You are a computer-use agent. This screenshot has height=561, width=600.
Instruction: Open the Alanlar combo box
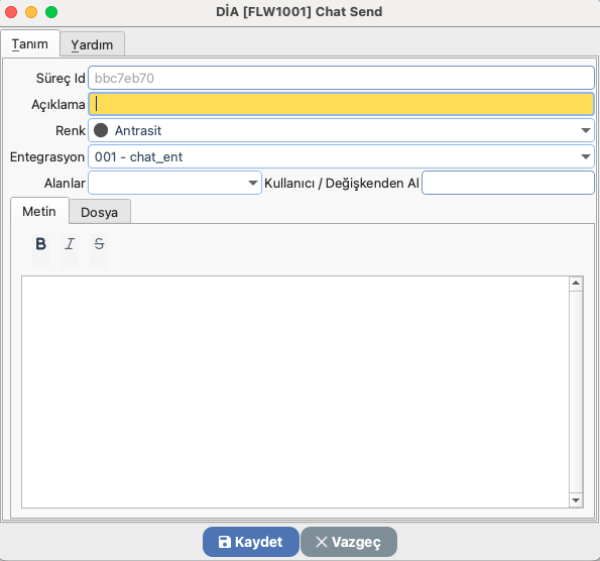[x=253, y=183]
